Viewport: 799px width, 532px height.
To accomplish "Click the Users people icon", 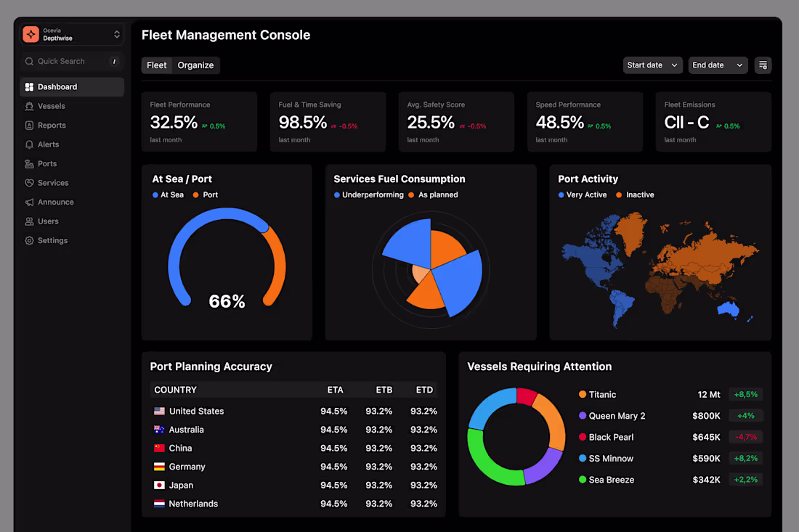I will 29,221.
